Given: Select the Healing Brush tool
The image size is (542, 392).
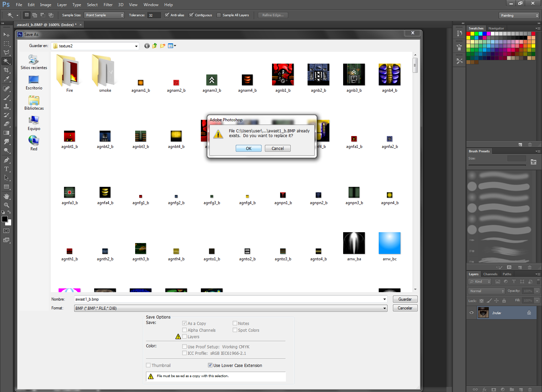Looking at the screenshot, I should click(x=6, y=89).
